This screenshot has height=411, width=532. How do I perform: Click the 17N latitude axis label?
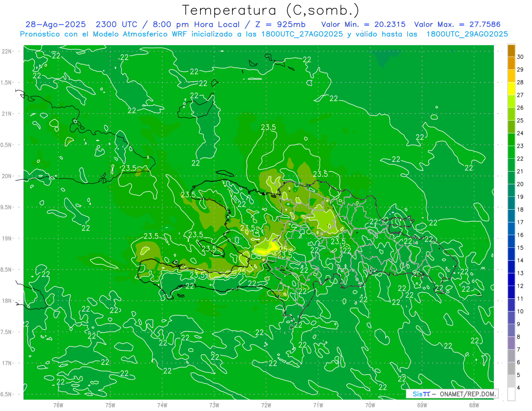(8, 363)
